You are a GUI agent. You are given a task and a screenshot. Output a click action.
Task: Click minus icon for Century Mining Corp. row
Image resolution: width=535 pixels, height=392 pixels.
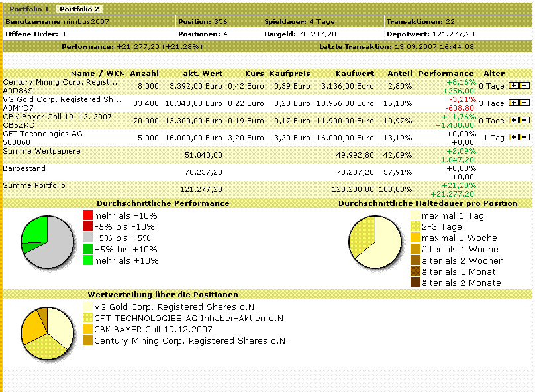coord(524,86)
